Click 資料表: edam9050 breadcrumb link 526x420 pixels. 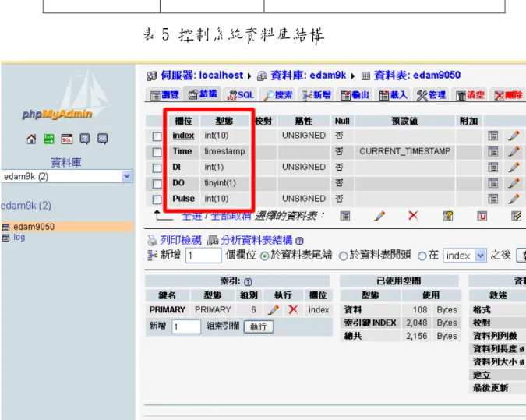[x=417, y=75]
